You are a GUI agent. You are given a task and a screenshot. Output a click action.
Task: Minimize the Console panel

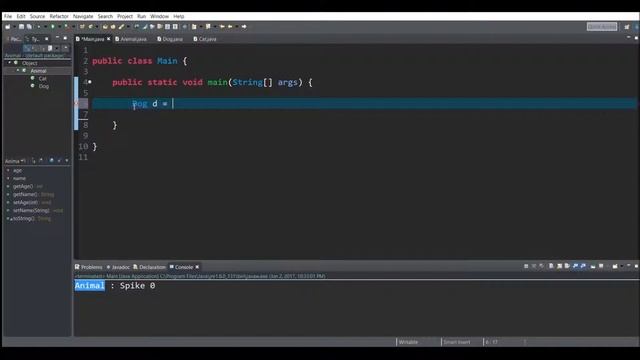pos(629,266)
